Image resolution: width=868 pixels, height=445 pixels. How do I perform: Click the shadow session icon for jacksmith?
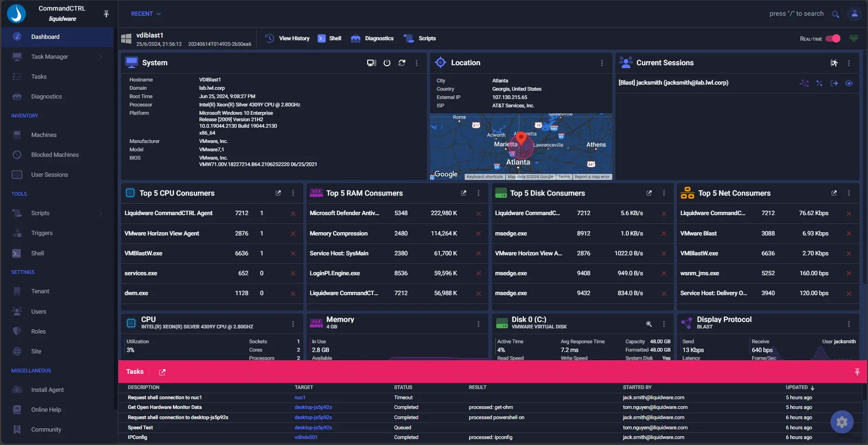click(804, 83)
